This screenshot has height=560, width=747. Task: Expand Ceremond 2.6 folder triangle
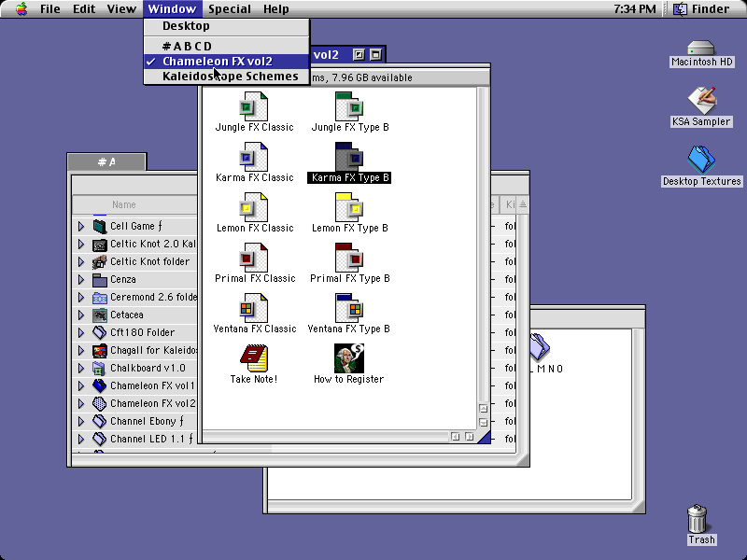coord(81,298)
